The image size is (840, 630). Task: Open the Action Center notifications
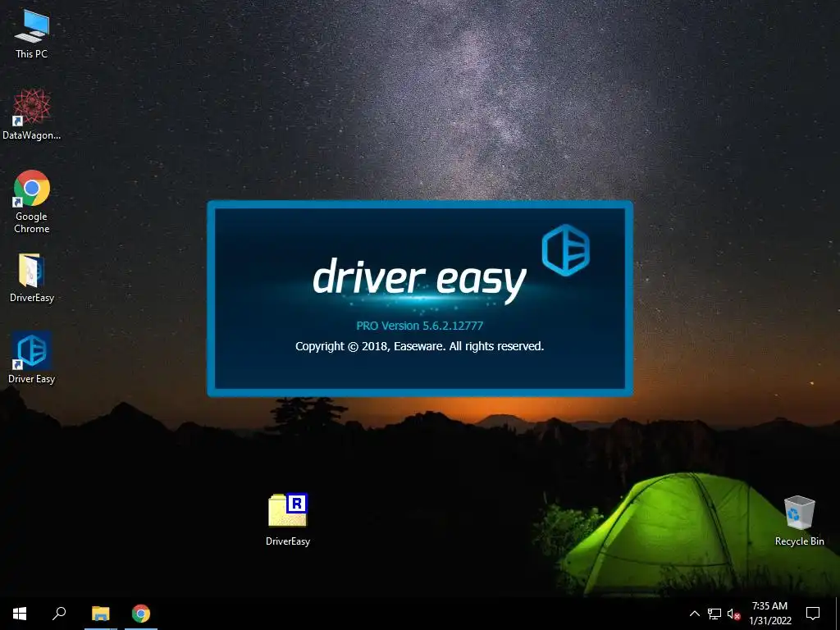point(813,614)
